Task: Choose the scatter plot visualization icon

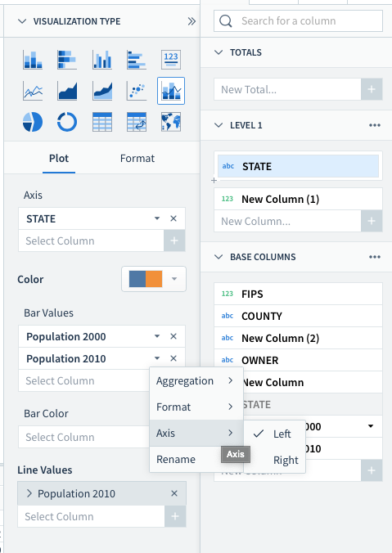Action: (137, 91)
